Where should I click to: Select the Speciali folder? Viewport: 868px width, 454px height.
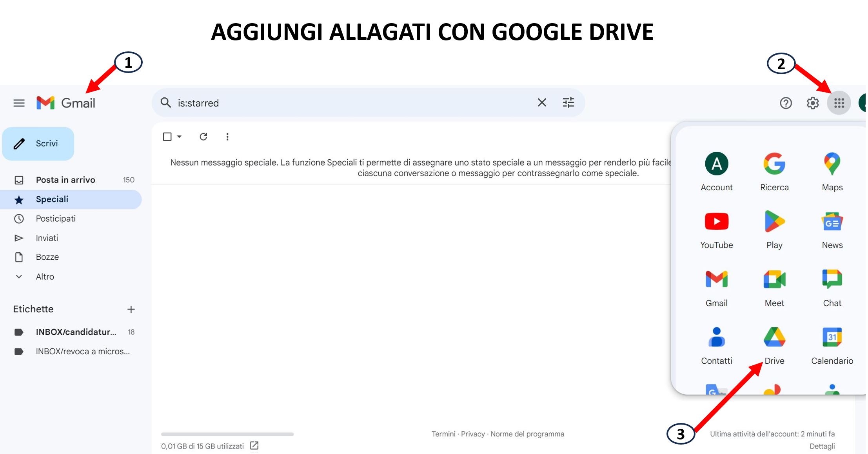coord(71,199)
